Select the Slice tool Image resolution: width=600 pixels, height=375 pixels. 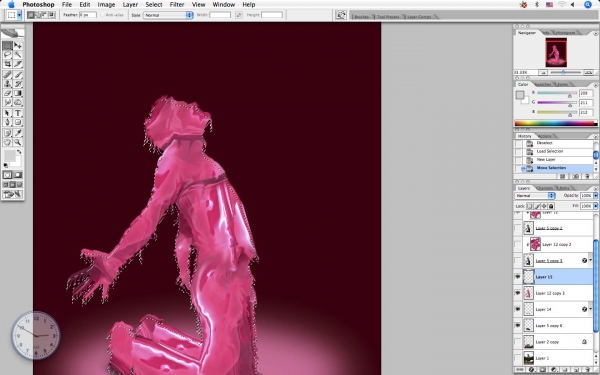tap(18, 64)
